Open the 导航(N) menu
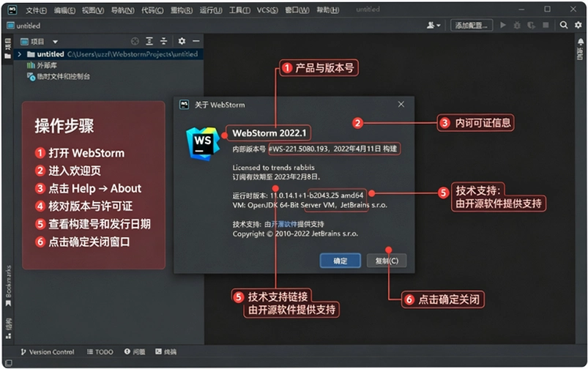 (x=122, y=10)
